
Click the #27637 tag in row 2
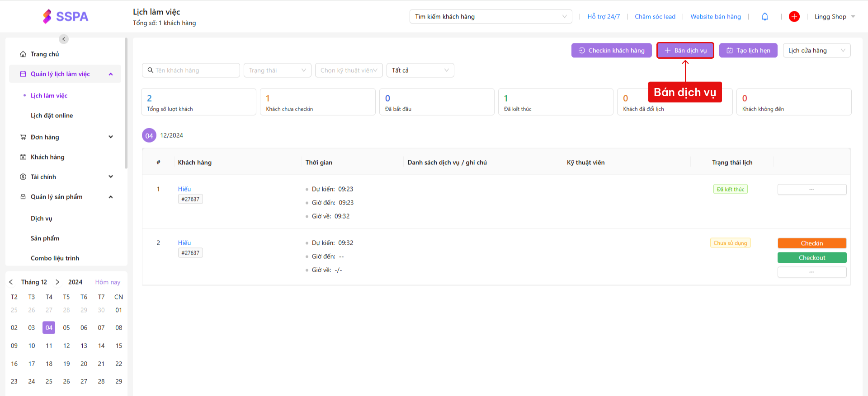[190, 253]
